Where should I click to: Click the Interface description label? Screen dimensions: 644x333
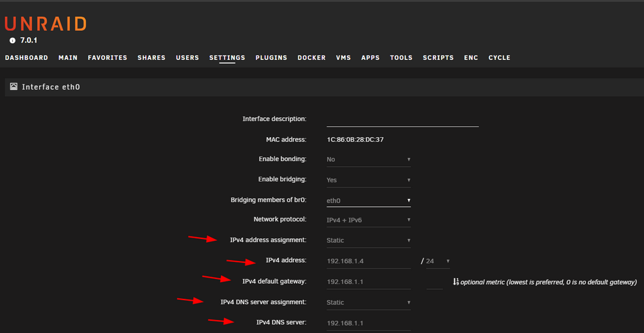(274, 119)
